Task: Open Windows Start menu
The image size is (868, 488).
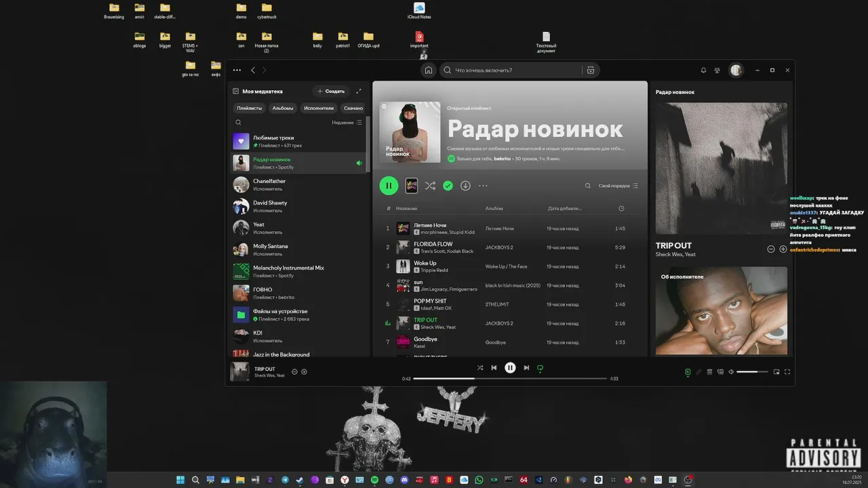Action: point(180,480)
